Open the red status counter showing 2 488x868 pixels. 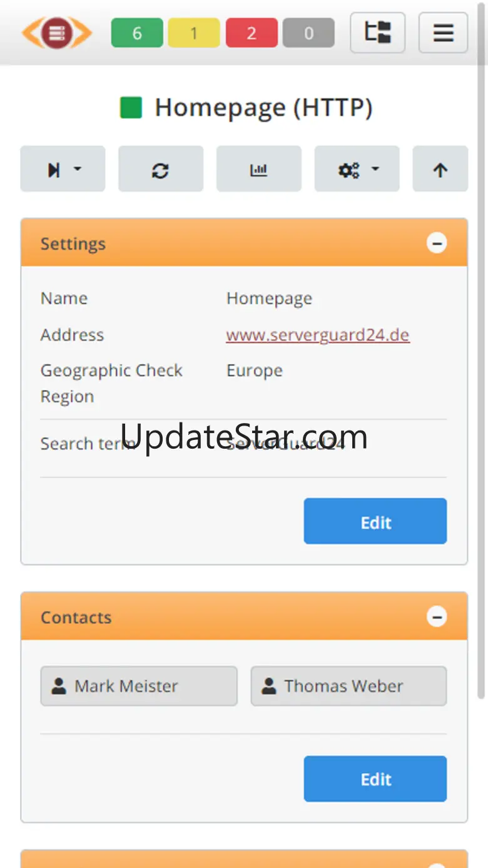tap(252, 33)
